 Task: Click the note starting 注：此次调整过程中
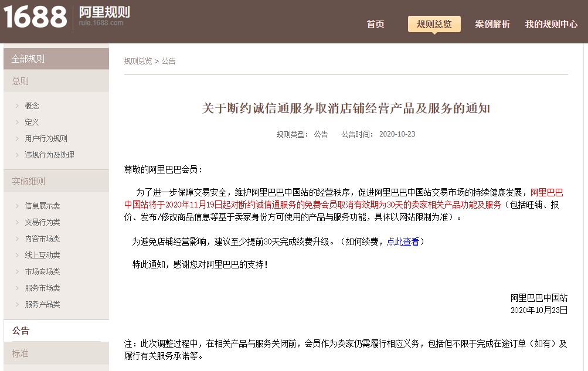pos(346,349)
